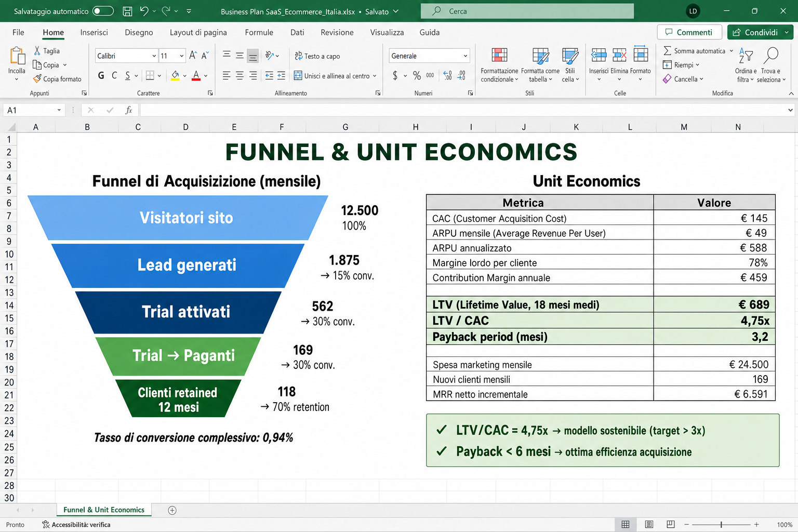This screenshot has width=798, height=532.
Task: Apply percent style format
Action: click(417, 75)
